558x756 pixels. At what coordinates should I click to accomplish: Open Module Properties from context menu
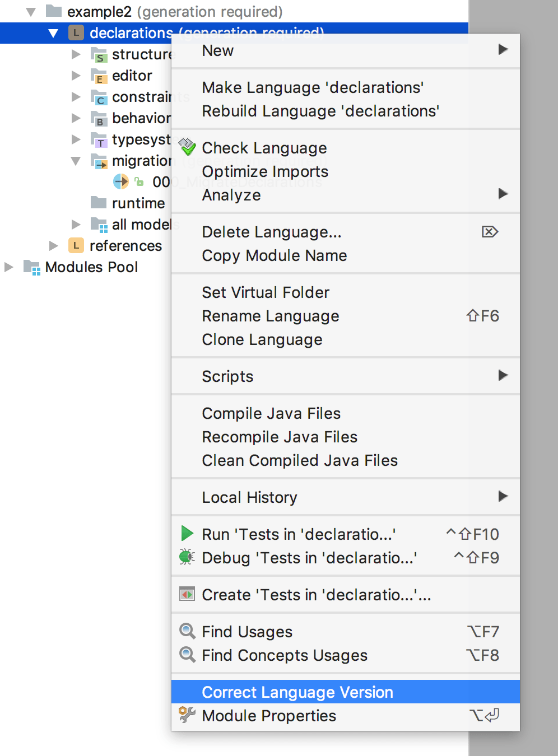(x=269, y=716)
